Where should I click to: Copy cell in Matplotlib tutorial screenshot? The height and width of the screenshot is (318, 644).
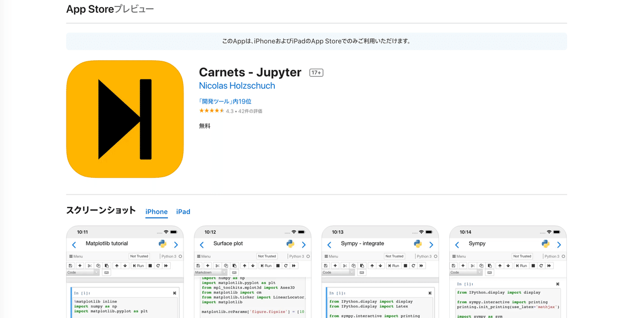click(98, 266)
